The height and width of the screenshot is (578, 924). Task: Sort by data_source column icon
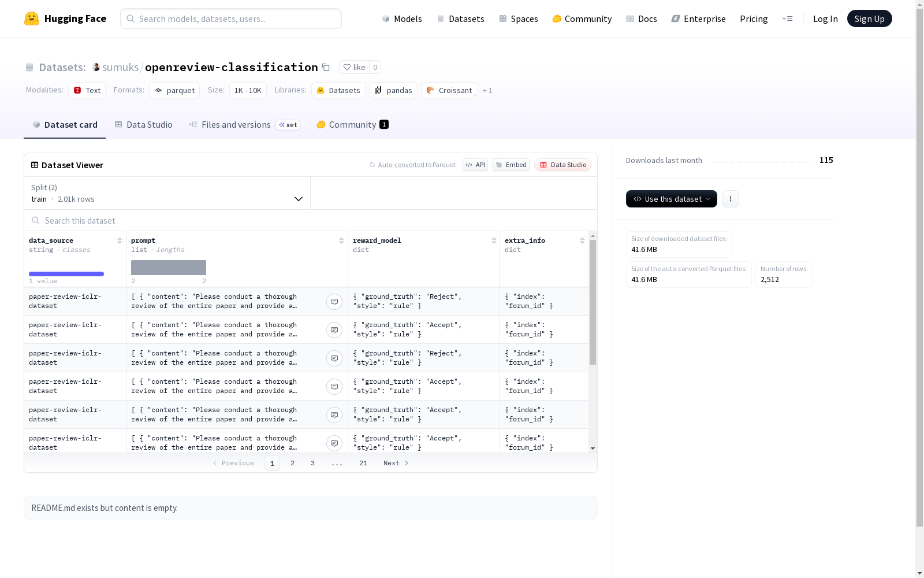click(x=120, y=240)
